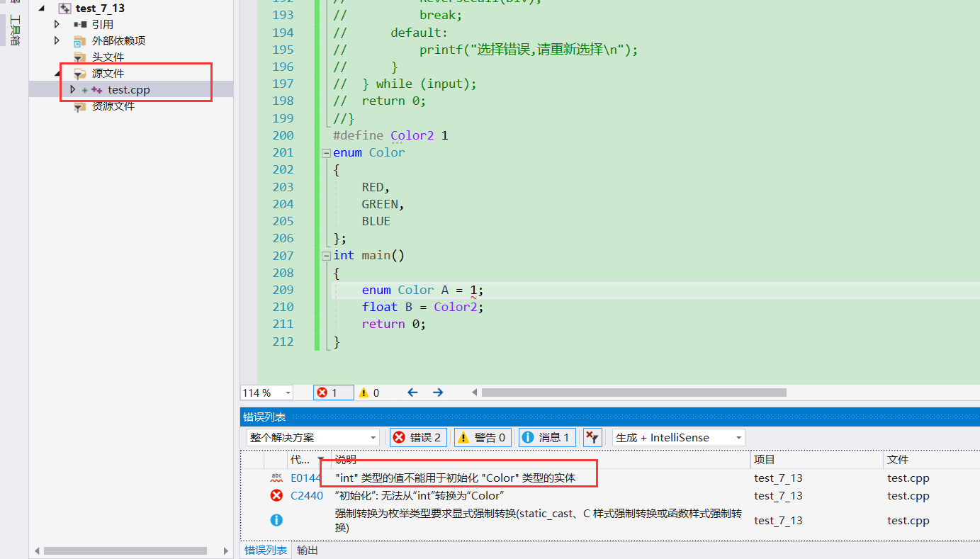Collapse the enum Color code block
Image resolution: width=980 pixels, height=559 pixels.
point(326,153)
